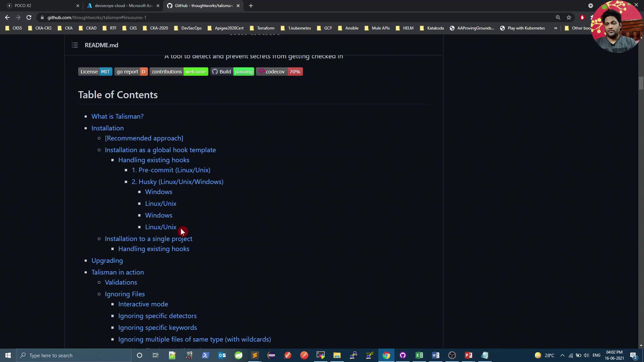
Task: Open the 'Interactive mode' link
Action: (x=143, y=304)
